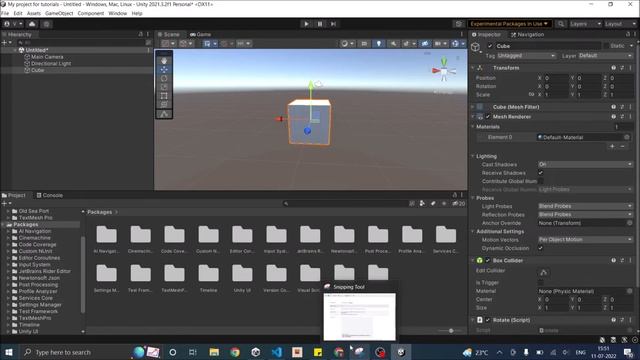Open the Reflection Probes dropdown
This screenshot has width=640, height=360.
pyautogui.click(x=585, y=215)
